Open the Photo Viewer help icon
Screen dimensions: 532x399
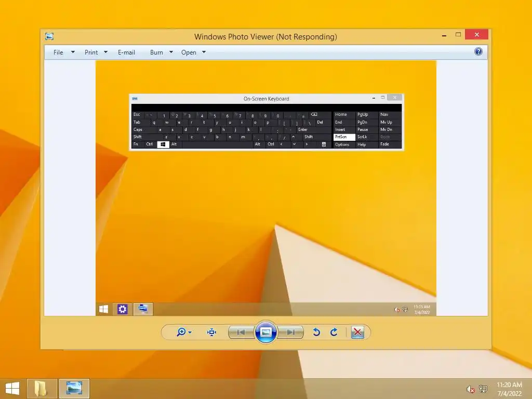478,52
